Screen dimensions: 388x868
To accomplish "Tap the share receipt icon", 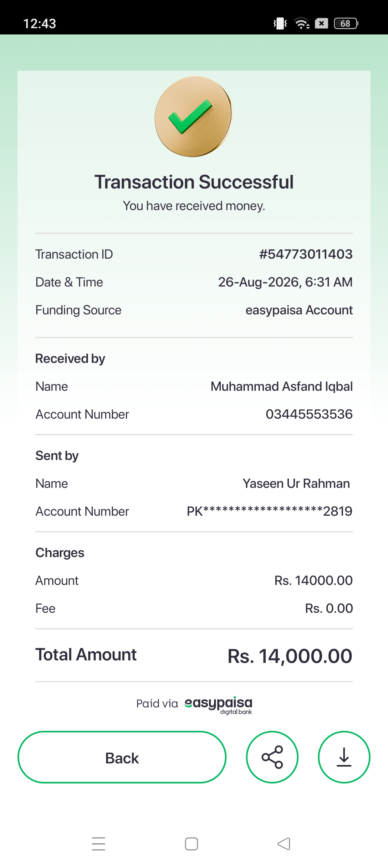I will click(272, 757).
